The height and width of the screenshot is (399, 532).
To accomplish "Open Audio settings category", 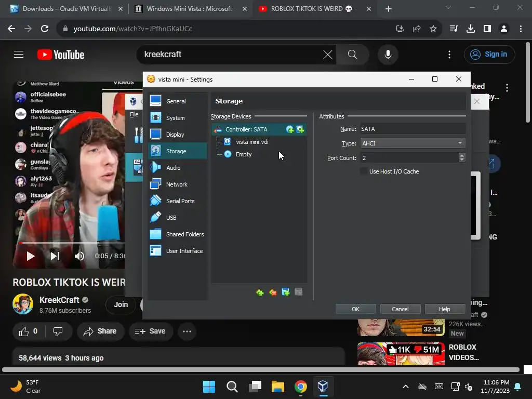I will 178,168.
